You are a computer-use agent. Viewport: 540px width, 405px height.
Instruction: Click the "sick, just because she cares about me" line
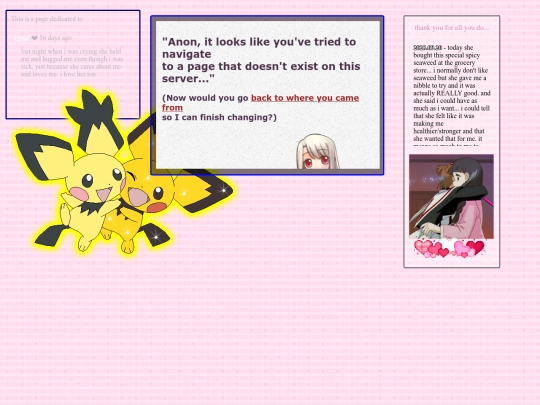click(71, 66)
